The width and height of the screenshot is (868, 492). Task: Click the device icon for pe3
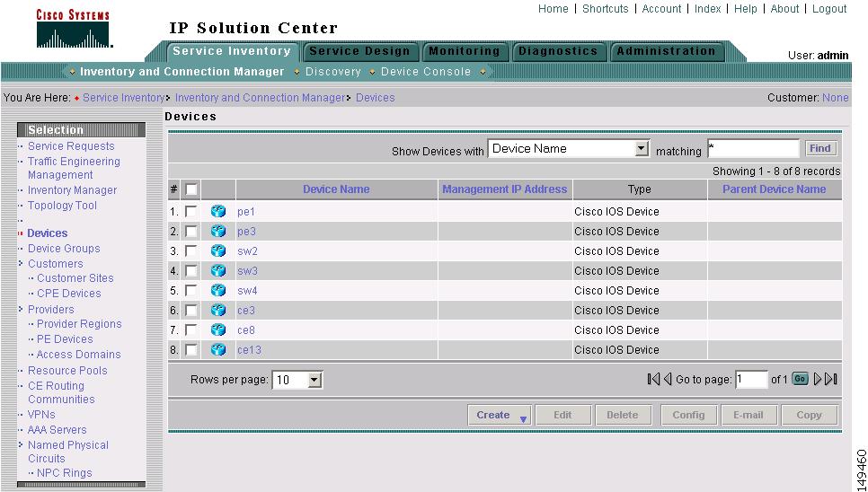coord(218,231)
